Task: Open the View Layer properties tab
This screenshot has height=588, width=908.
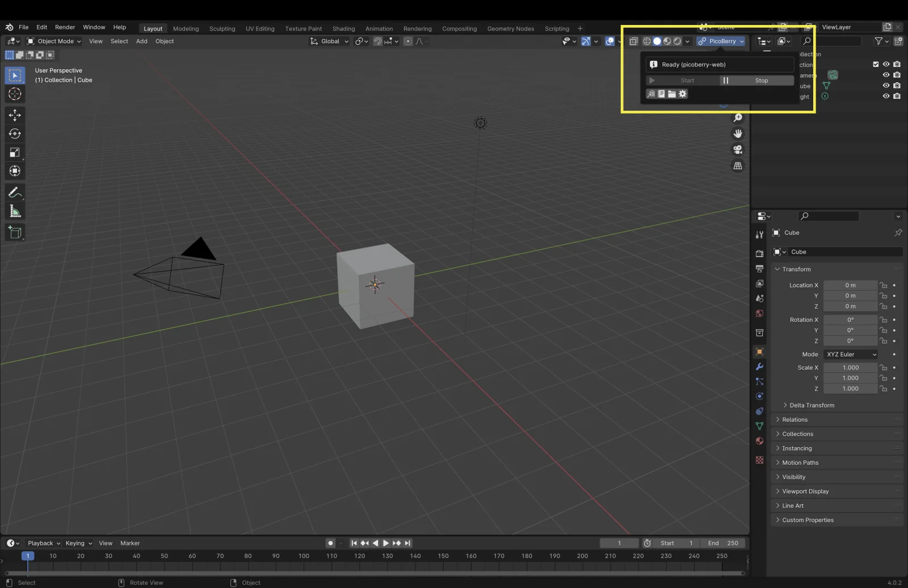Action: [x=759, y=283]
